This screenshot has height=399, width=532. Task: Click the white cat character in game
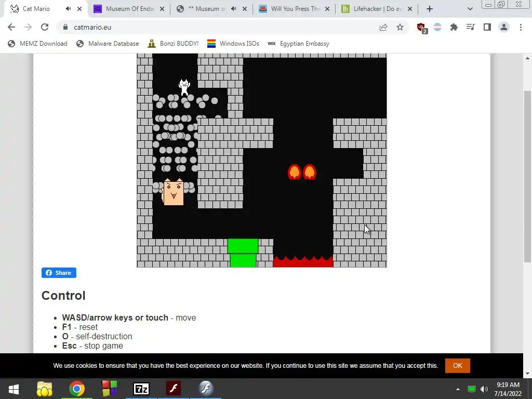coord(184,87)
